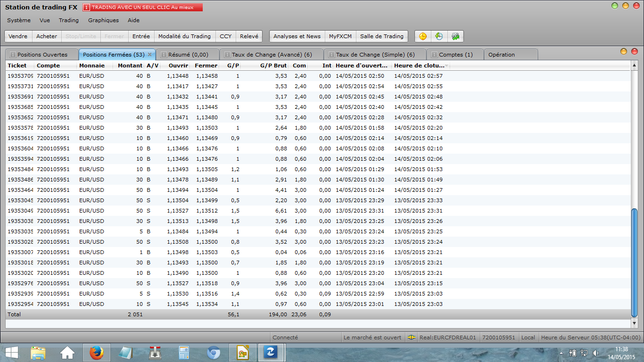The image size is (644, 362).
Task: Sort by the A/V column header
Action: (152, 66)
